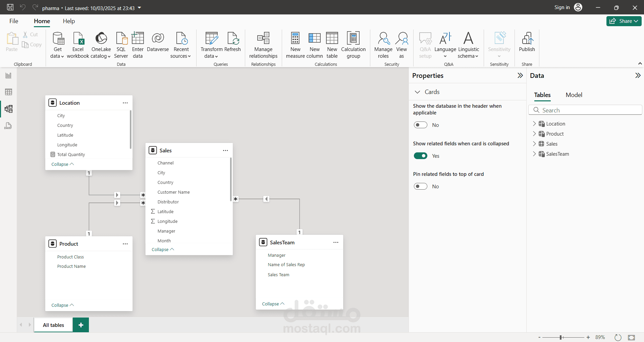This screenshot has height=342, width=644.
Task: Click the Save icon in title bar
Action: coord(10,7)
